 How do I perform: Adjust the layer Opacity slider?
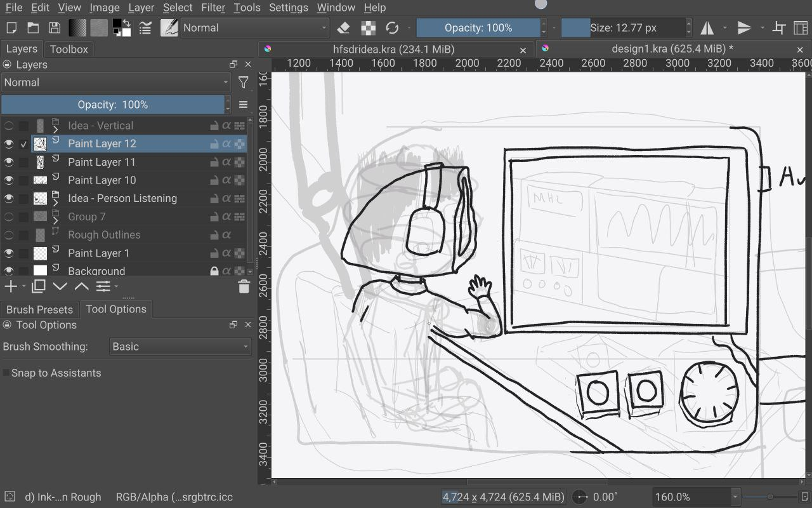(113, 105)
